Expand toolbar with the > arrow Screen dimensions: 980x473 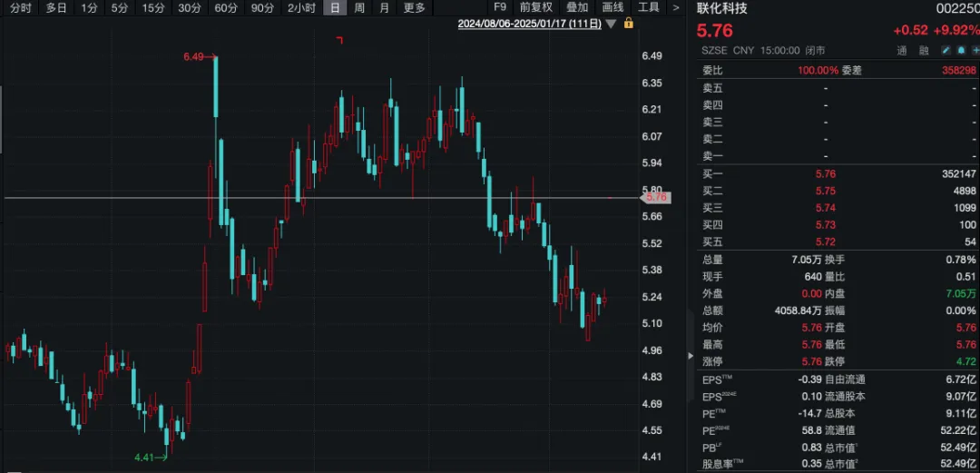675,7
